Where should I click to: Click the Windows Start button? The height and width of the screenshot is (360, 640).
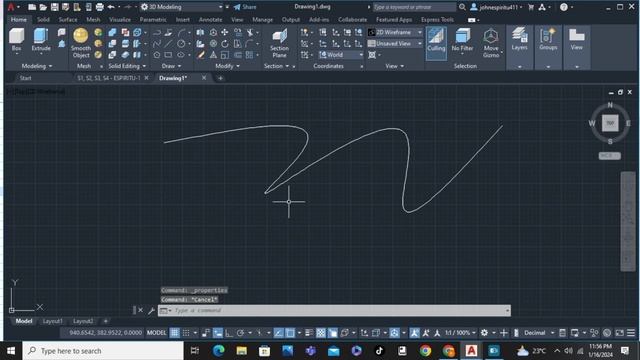[x=11, y=351]
